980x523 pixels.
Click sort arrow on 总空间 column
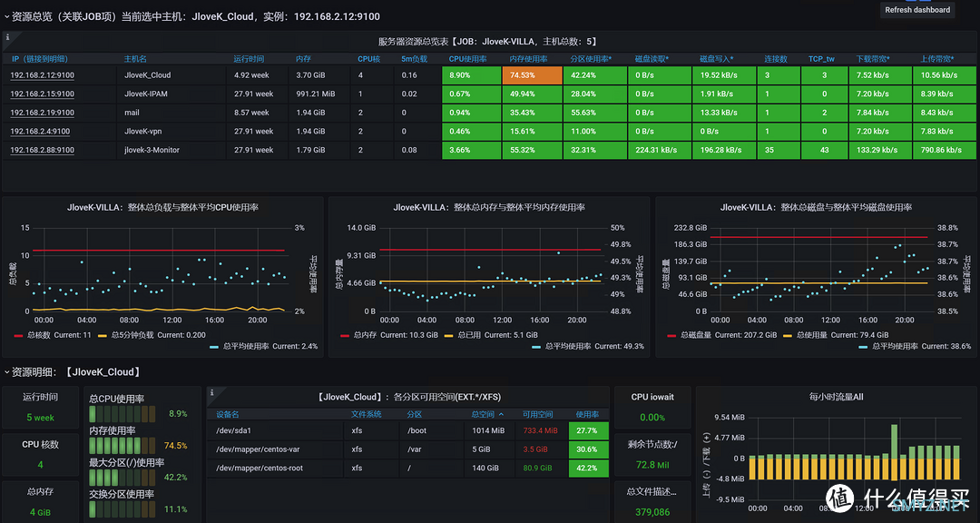[501, 414]
